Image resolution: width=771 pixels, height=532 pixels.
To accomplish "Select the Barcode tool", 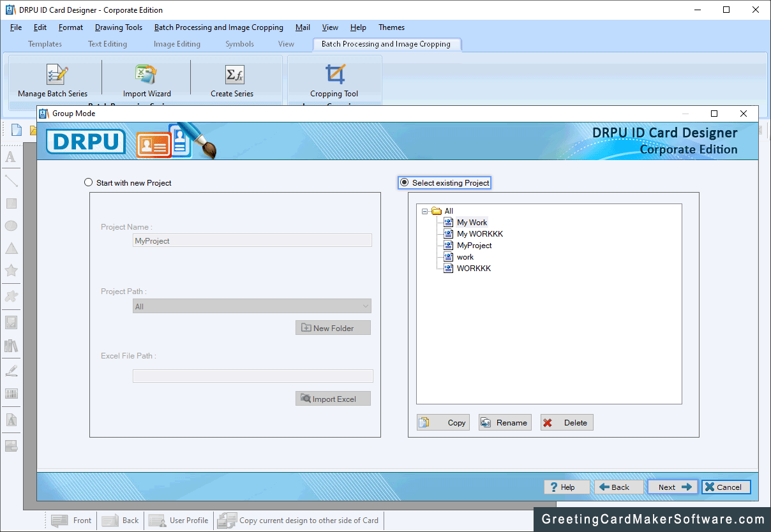I will coord(11,394).
